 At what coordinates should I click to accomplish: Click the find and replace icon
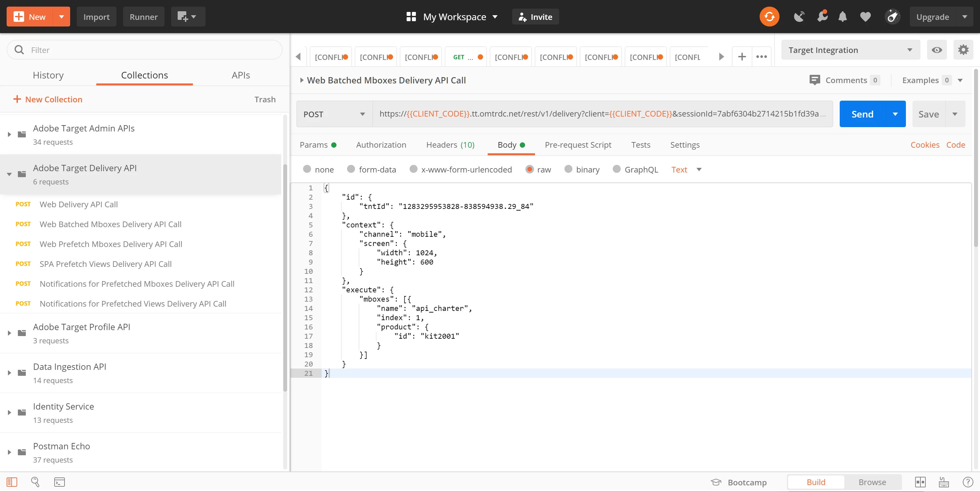(35, 482)
